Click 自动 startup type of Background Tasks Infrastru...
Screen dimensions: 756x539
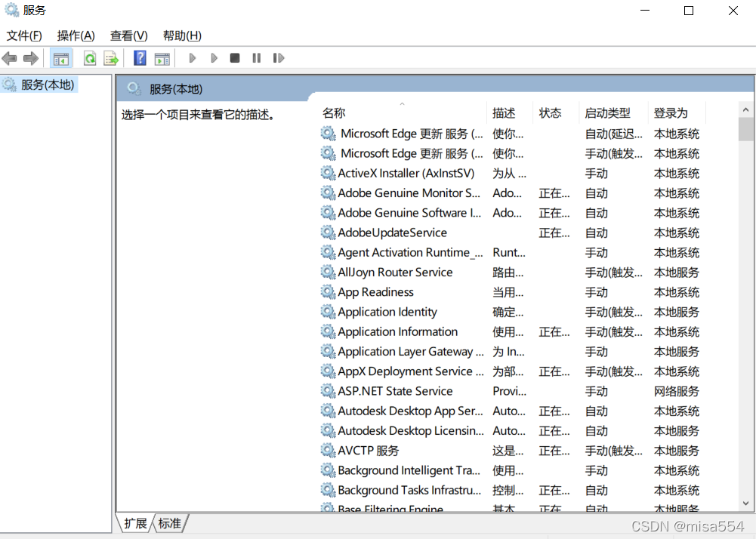click(x=597, y=490)
